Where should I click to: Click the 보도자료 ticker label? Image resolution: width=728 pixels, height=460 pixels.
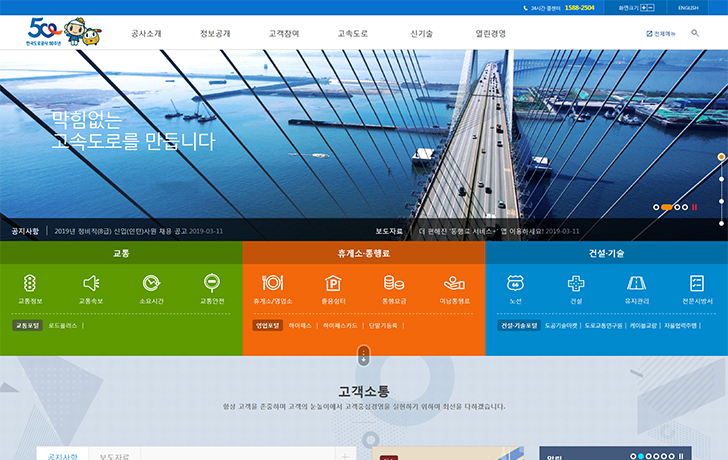tap(389, 231)
